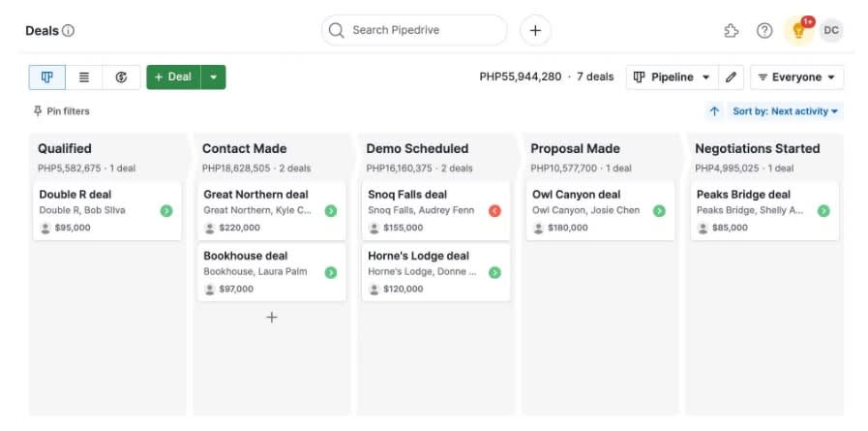The image size is (868, 431).
Task: Open the Double R deal card
Action: [x=107, y=210]
